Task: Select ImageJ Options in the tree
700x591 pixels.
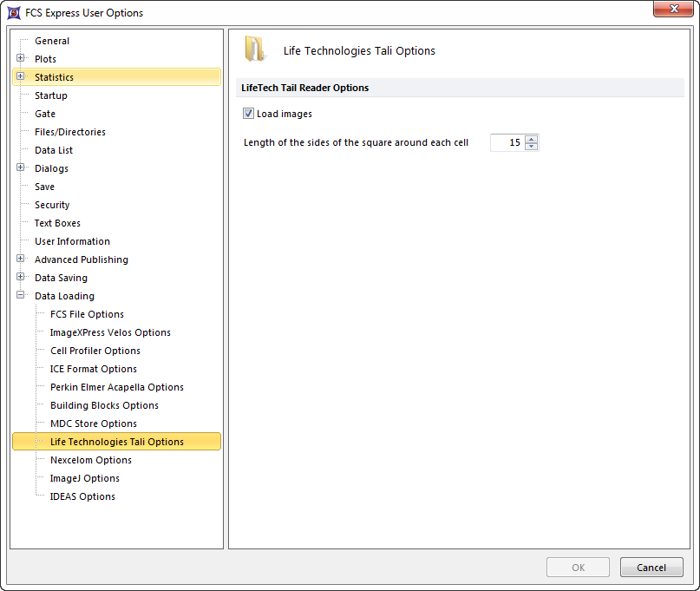Action: click(x=85, y=478)
